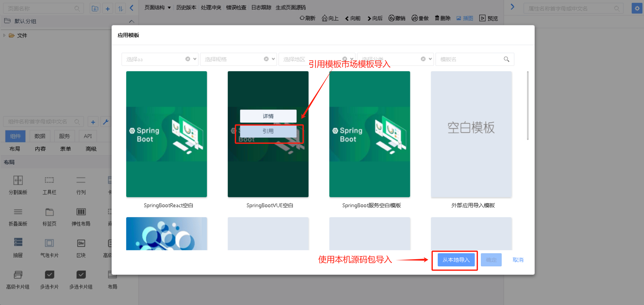Collapse the 默认分组 group
Image resolution: width=644 pixels, height=305 pixels.
132,21
